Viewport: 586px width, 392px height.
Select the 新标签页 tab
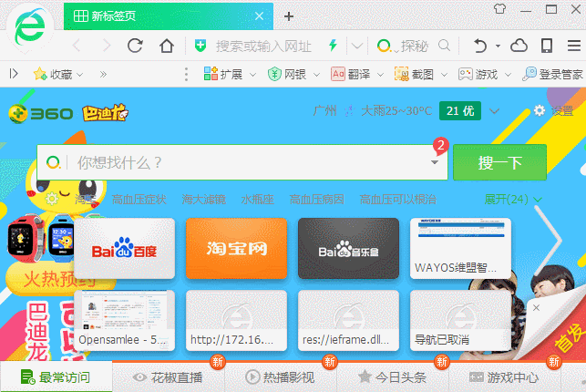tap(169, 16)
